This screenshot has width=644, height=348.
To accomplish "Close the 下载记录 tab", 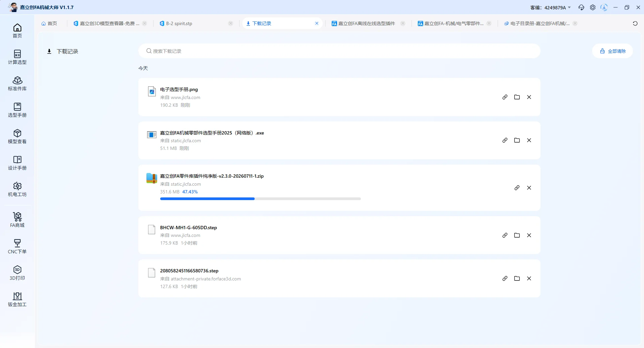I will 317,23.
